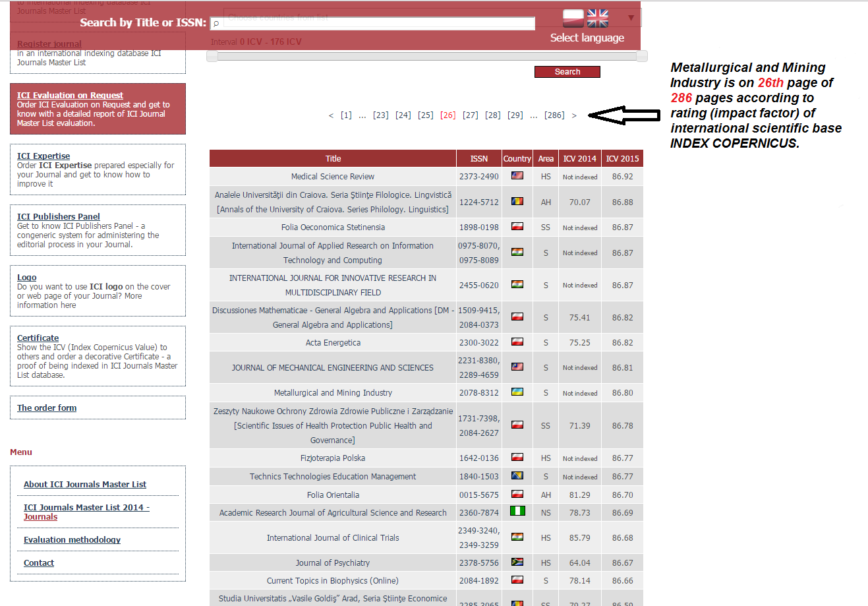
Task: Click the flag in the International Journal of Clinical Trials row
Action: pyautogui.click(x=517, y=537)
